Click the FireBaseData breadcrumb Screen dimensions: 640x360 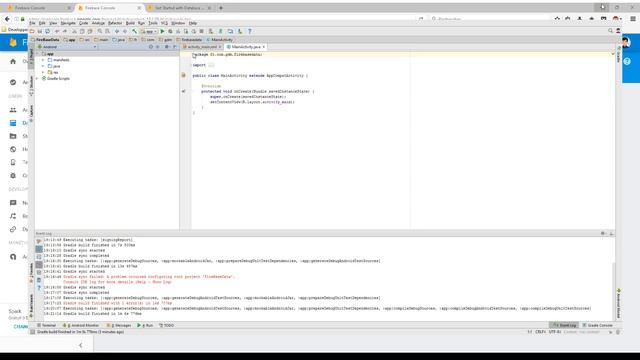pyautogui.click(x=46, y=40)
